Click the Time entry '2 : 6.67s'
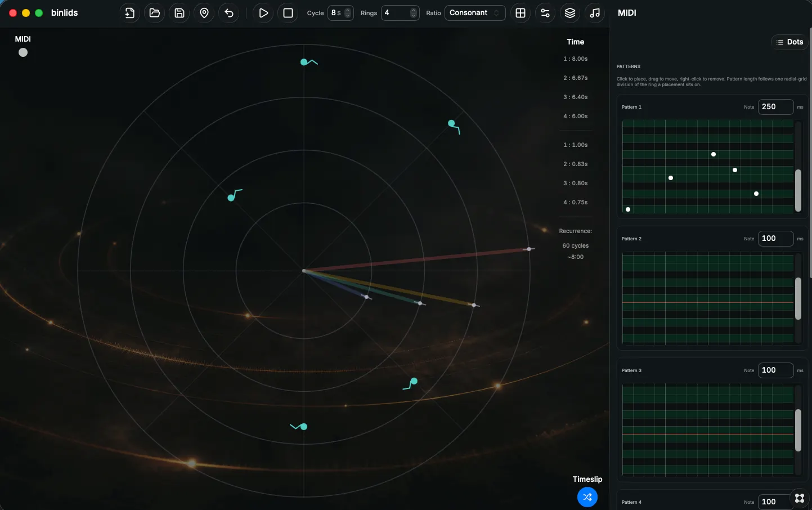Screen dimensions: 812x510 pos(575,78)
